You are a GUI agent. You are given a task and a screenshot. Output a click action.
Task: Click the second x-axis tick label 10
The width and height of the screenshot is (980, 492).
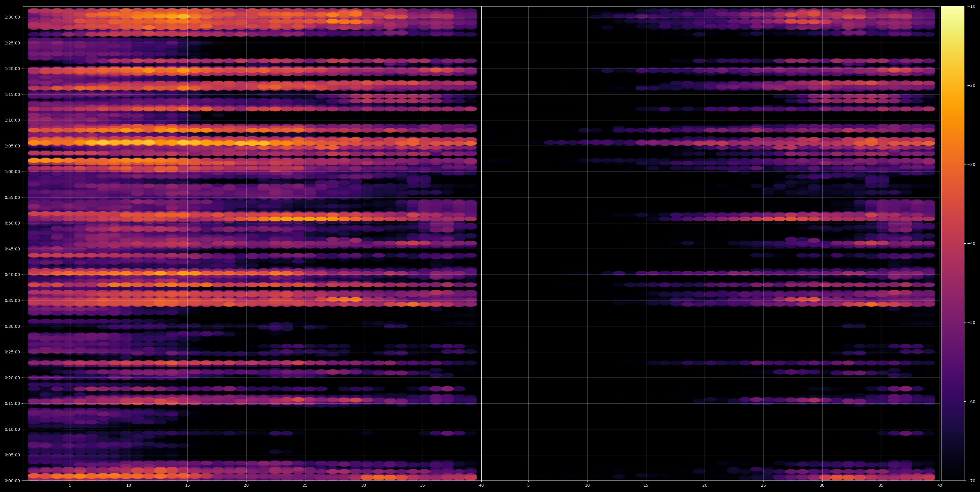pos(588,486)
